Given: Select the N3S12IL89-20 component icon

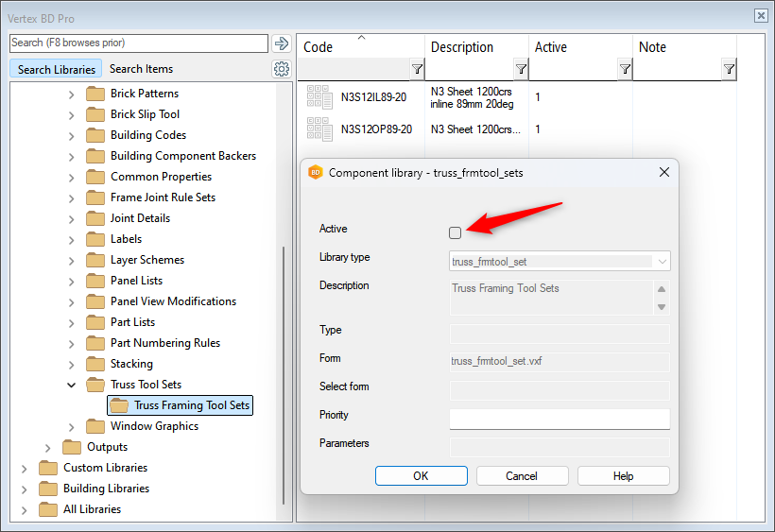Looking at the screenshot, I should click(319, 97).
